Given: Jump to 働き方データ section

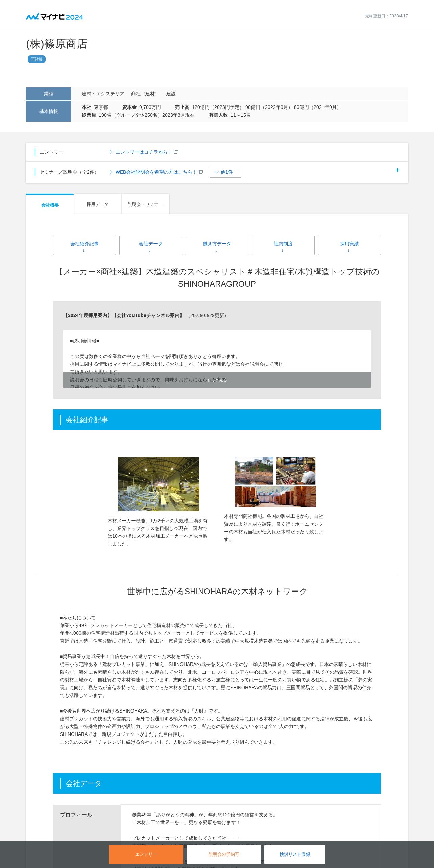Looking at the screenshot, I should pos(217,245).
